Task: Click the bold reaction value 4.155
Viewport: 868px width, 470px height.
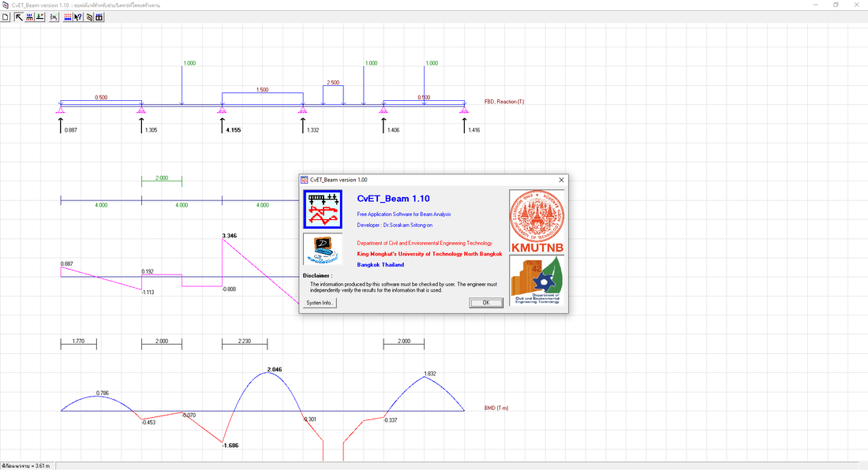Action: [x=234, y=130]
